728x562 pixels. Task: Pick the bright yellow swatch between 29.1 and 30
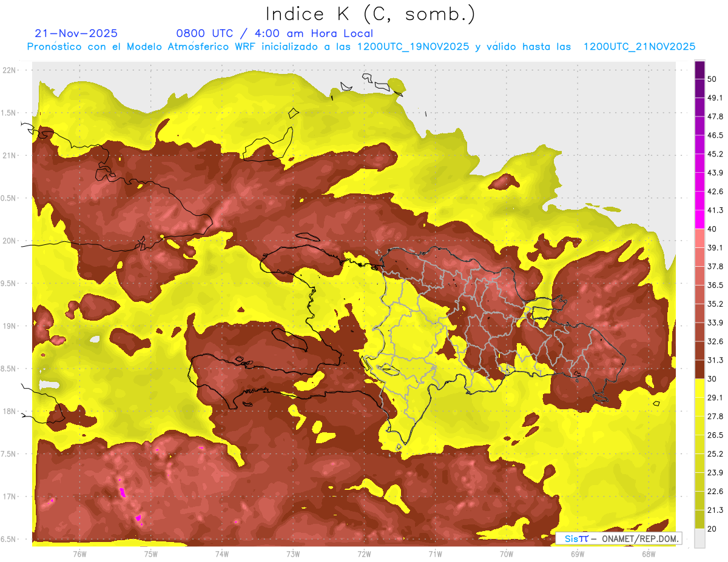tap(699, 389)
